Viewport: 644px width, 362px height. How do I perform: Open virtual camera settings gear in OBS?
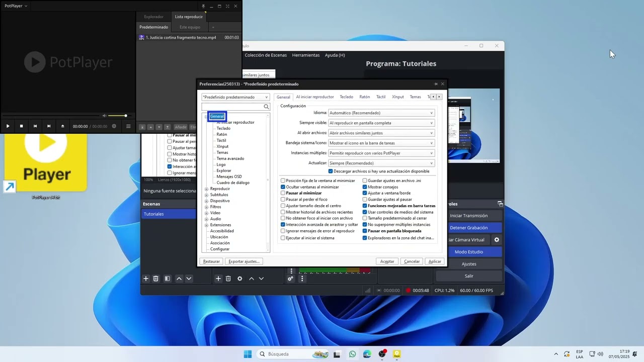tap(497, 240)
